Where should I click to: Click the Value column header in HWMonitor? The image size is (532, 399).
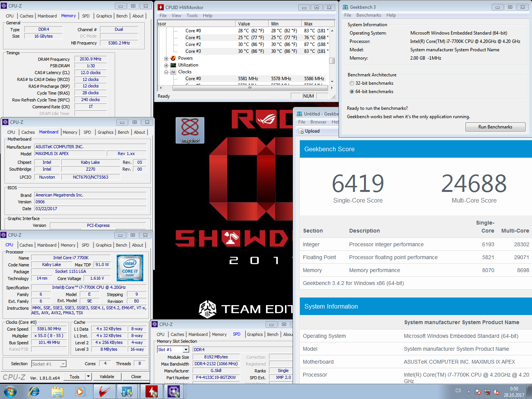[x=252, y=24]
